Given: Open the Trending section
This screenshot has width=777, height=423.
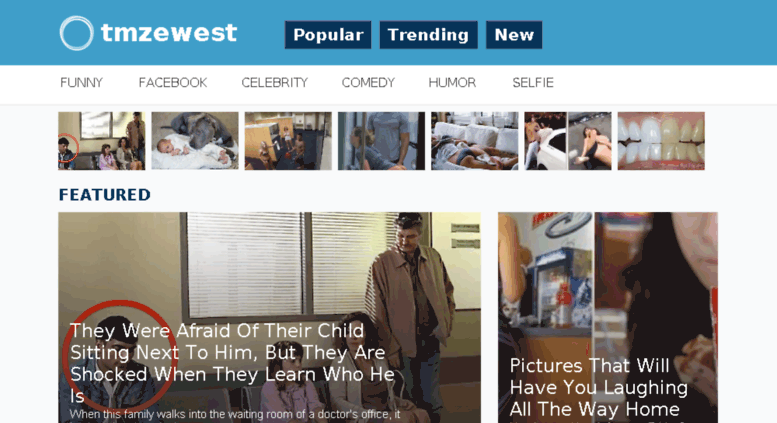Looking at the screenshot, I should coord(429,35).
